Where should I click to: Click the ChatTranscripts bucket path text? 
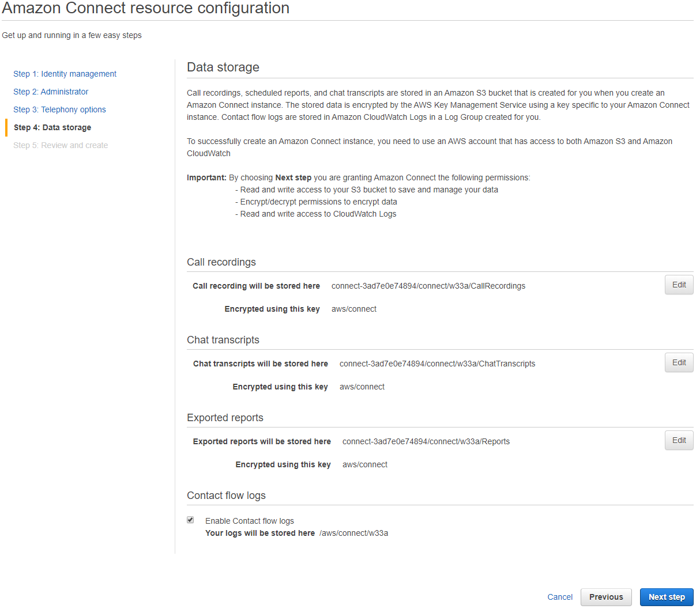point(437,364)
